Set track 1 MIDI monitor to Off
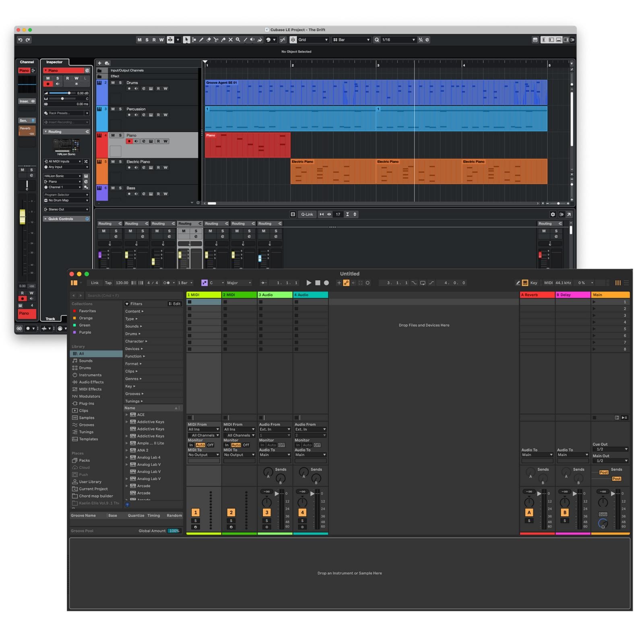This screenshot has height=644, width=644. (210, 445)
